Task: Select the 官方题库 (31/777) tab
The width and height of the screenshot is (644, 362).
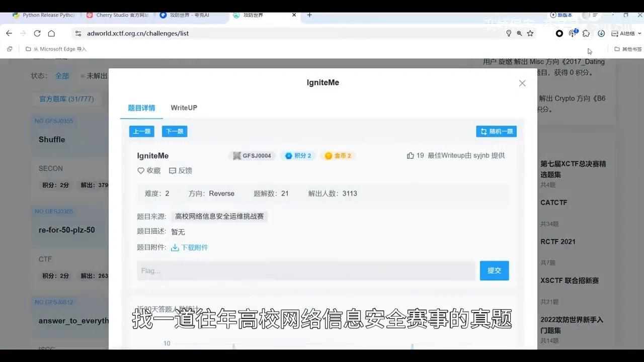Action: coord(66,99)
